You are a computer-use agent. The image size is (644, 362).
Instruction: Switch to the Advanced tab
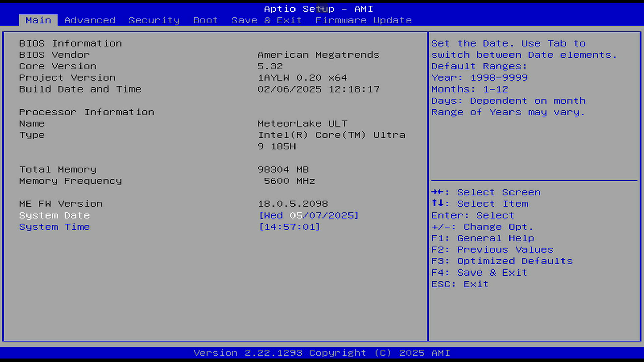(x=90, y=20)
